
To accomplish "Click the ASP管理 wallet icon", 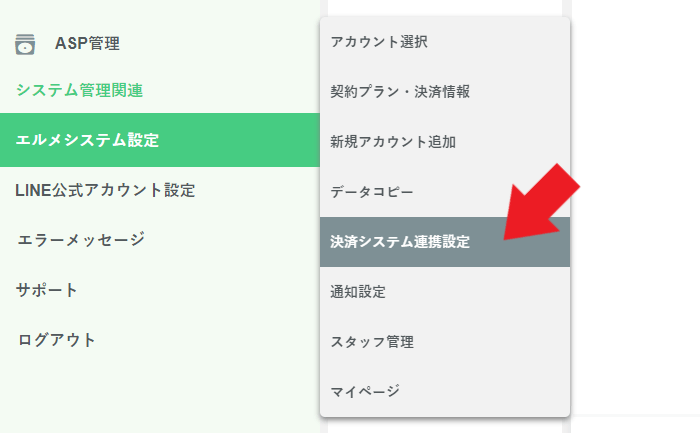I will pos(25,44).
